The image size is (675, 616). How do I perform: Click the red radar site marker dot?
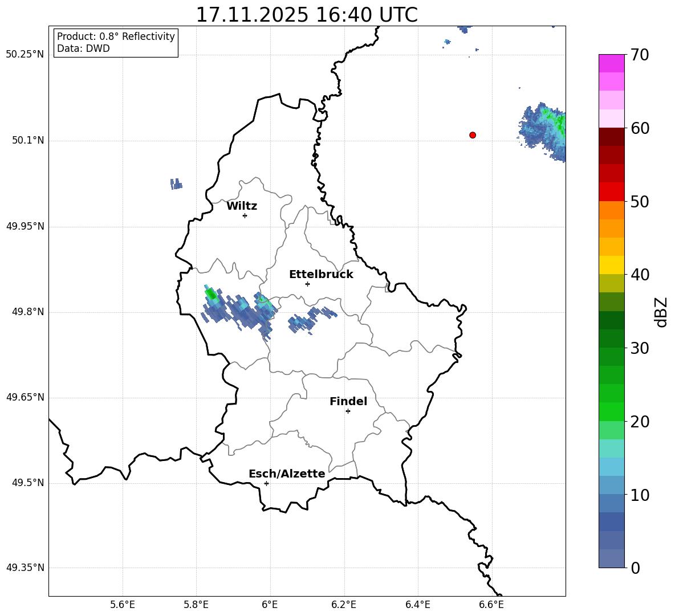[x=472, y=135]
